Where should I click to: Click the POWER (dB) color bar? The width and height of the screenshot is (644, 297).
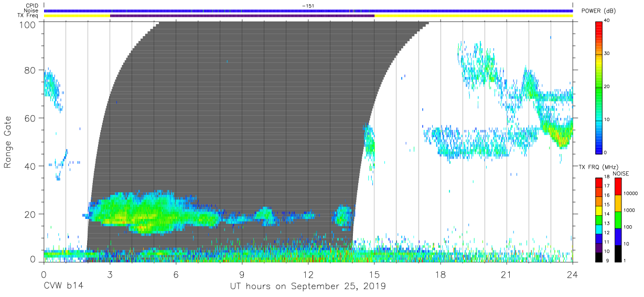(x=599, y=87)
